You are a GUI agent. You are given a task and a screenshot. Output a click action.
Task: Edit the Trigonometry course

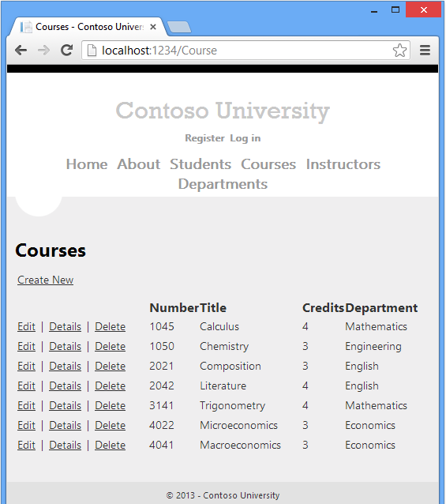pyautogui.click(x=26, y=405)
